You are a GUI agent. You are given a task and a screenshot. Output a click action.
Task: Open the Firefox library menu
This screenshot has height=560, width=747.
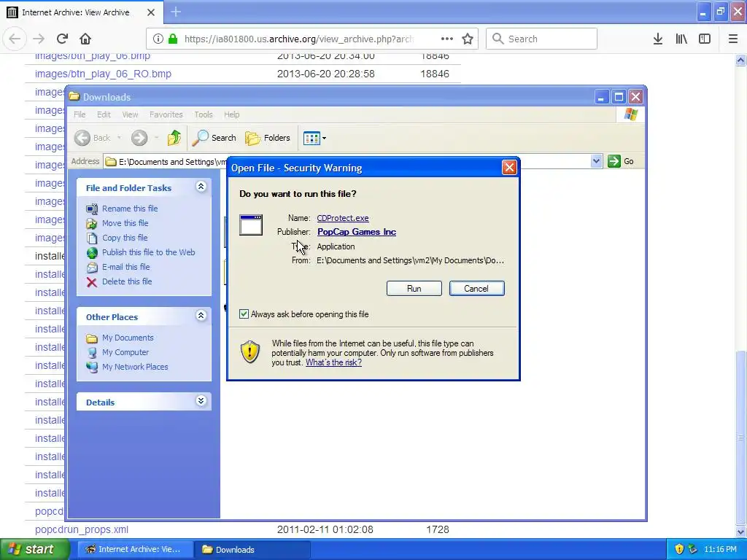click(x=681, y=39)
